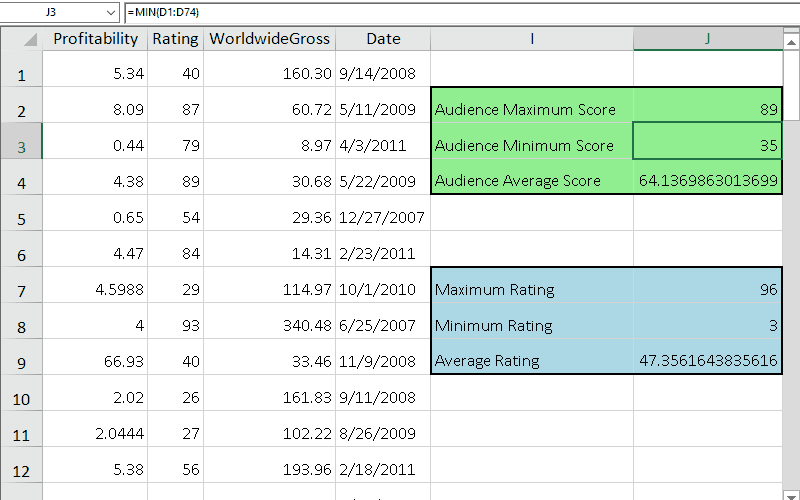Click the Select All corner button
Image resolution: width=800 pixels, height=500 pixels.
click(x=21, y=39)
